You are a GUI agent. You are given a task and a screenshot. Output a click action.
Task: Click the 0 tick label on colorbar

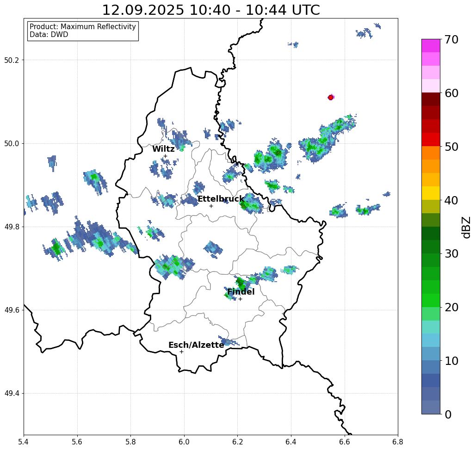(x=448, y=414)
